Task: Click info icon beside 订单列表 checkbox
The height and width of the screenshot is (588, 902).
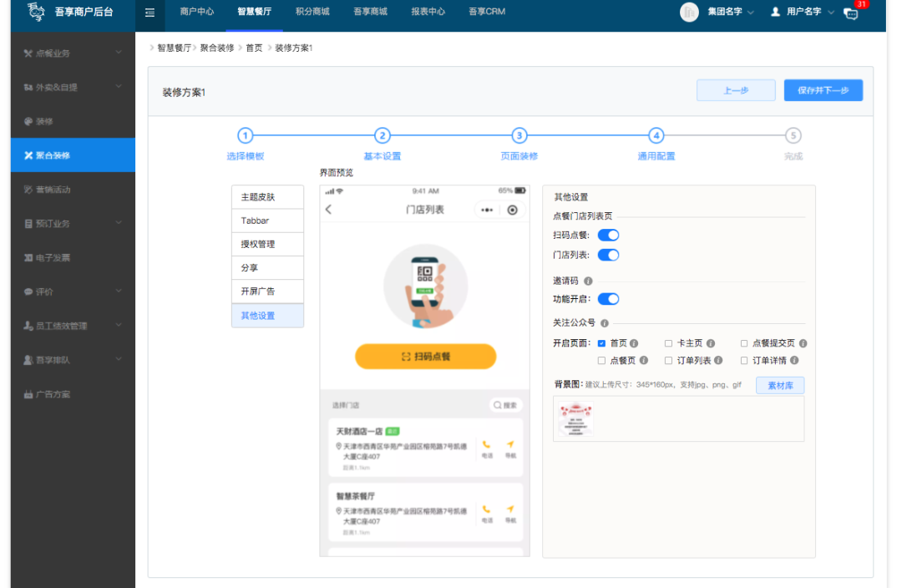Action: point(718,361)
